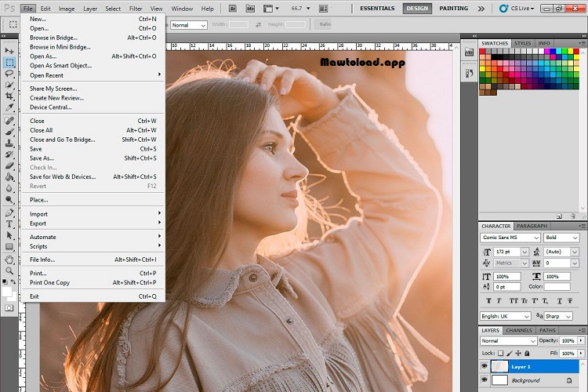Toggle Lock image pixels brush icon
Viewport: 588px width, 392px height.
(x=510, y=353)
